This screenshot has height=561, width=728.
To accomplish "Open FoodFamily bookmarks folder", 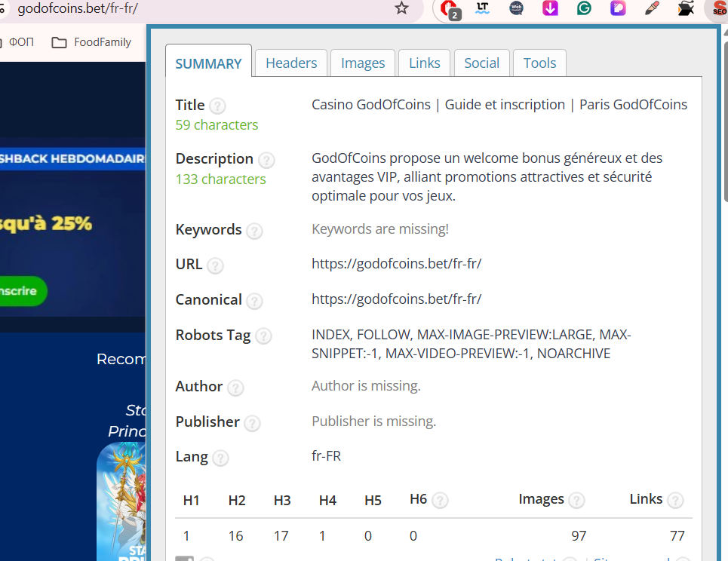I will point(91,42).
